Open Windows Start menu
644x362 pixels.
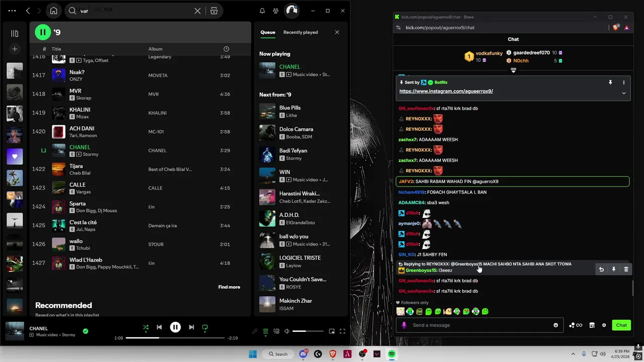[x=253, y=354]
